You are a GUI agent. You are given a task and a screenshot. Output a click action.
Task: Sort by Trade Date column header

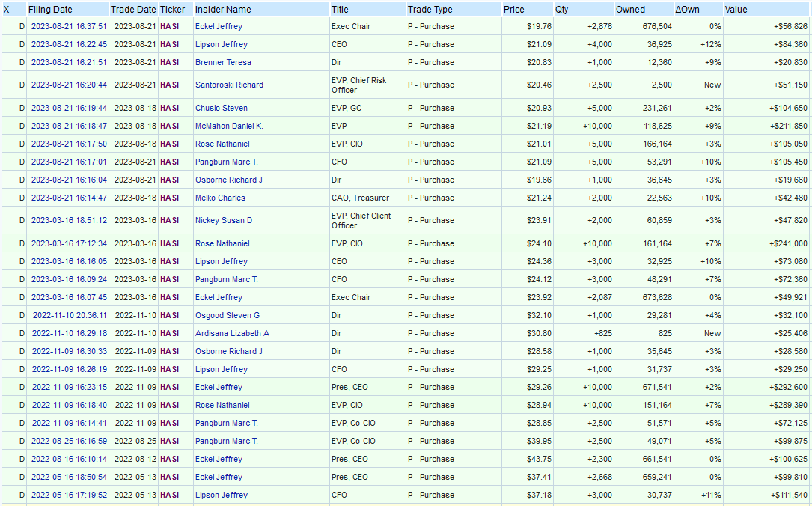pyautogui.click(x=133, y=10)
